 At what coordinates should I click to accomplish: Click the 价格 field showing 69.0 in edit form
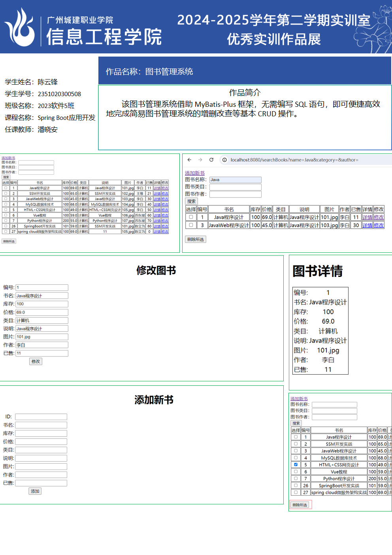tap(42, 312)
